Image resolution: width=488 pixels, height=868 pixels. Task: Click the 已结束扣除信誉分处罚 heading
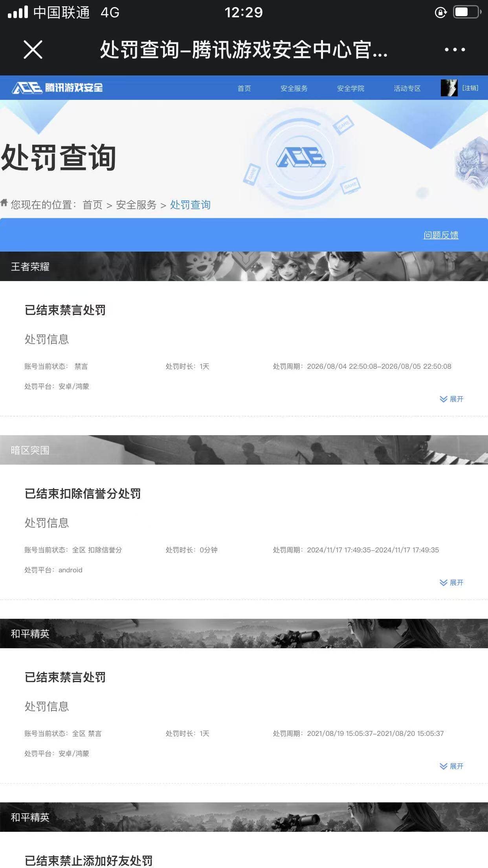click(83, 494)
